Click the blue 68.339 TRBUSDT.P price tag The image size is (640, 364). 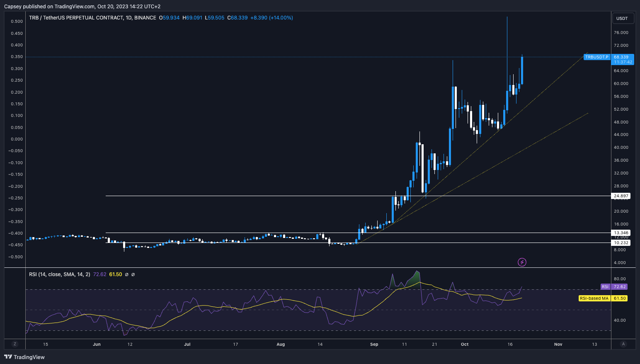pos(623,57)
